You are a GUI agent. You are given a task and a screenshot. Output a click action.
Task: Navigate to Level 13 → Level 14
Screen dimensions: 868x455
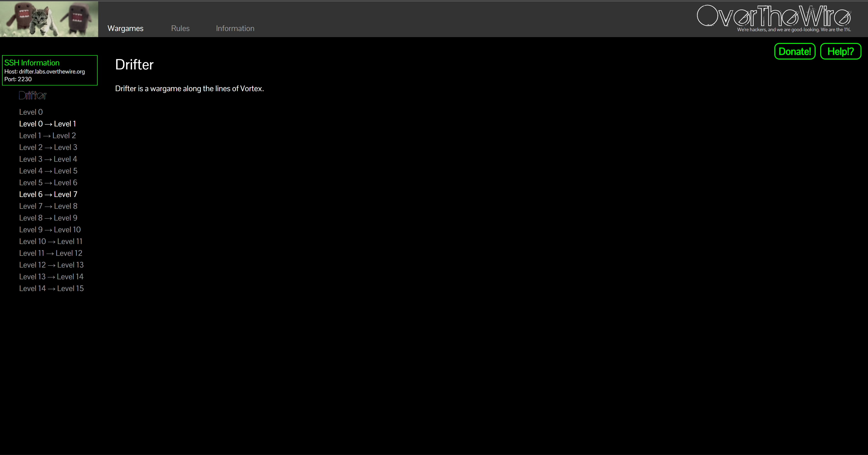51,277
